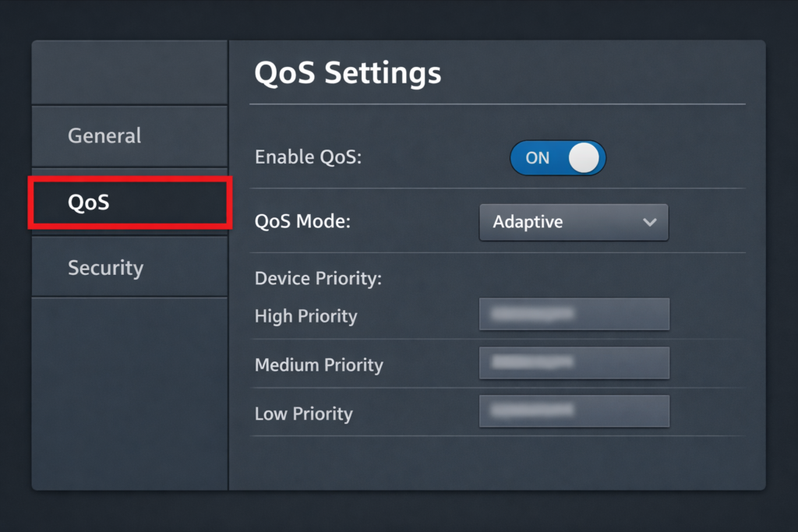Click the empty sidebar cell above General
The height and width of the screenshot is (532, 798).
coord(129,72)
